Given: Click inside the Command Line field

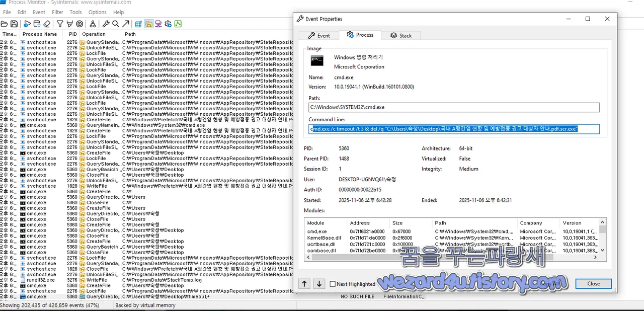Looking at the screenshot, I should (x=454, y=129).
